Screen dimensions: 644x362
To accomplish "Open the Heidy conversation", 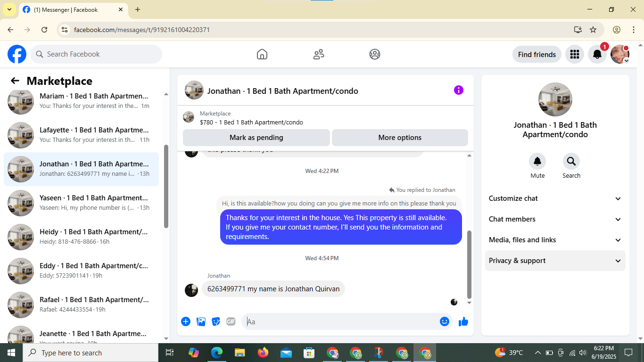I will pos(81,237).
